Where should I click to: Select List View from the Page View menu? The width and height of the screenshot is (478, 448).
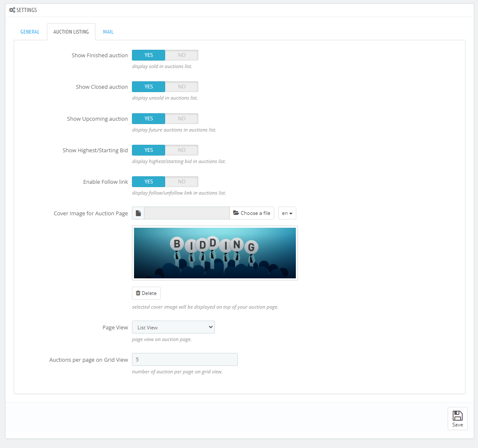click(x=173, y=327)
